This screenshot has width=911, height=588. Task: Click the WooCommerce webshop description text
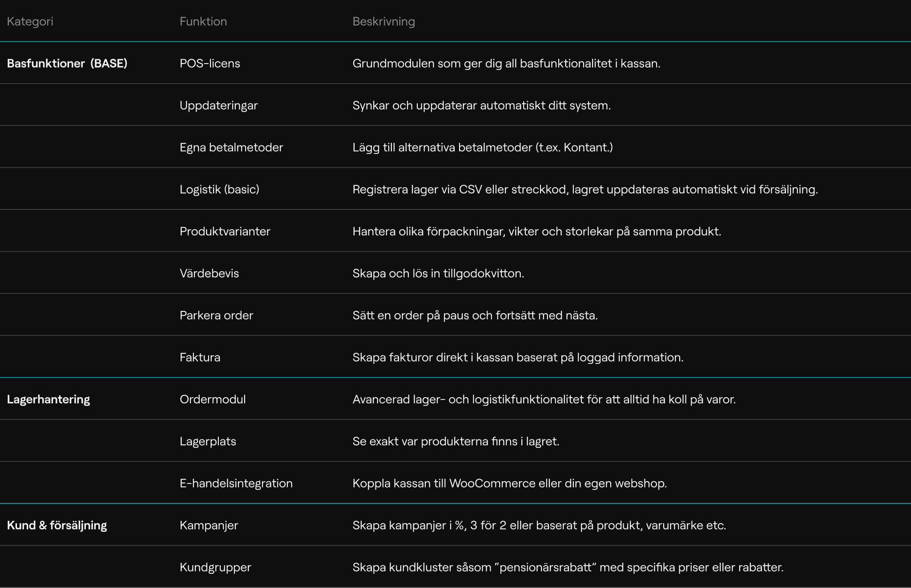(509, 483)
